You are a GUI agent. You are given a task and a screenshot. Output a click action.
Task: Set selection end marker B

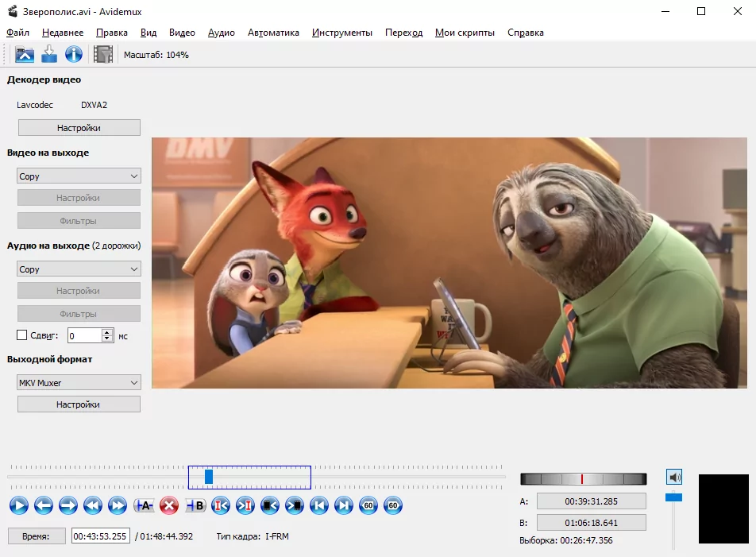pos(195,505)
